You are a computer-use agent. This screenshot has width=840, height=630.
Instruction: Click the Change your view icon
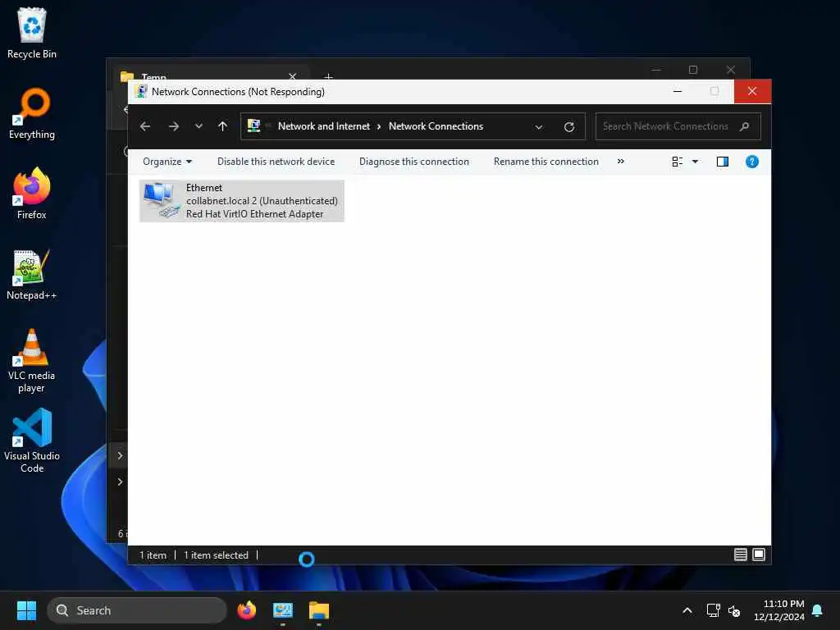677,162
